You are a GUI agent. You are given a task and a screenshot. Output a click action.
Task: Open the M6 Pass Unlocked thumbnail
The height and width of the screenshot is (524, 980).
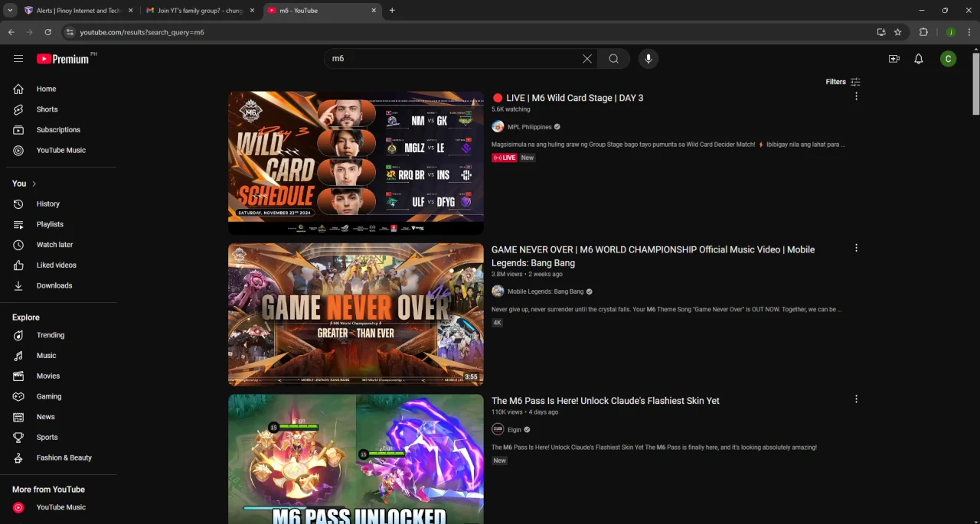pos(356,459)
